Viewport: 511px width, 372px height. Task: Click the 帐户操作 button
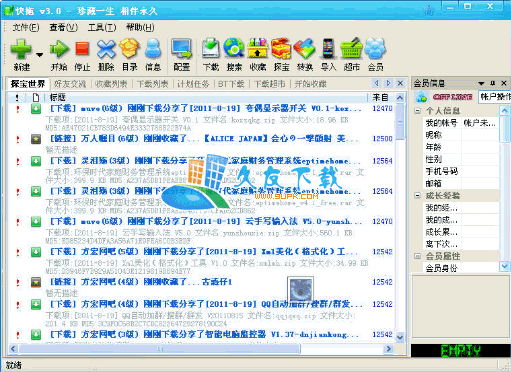click(x=495, y=97)
